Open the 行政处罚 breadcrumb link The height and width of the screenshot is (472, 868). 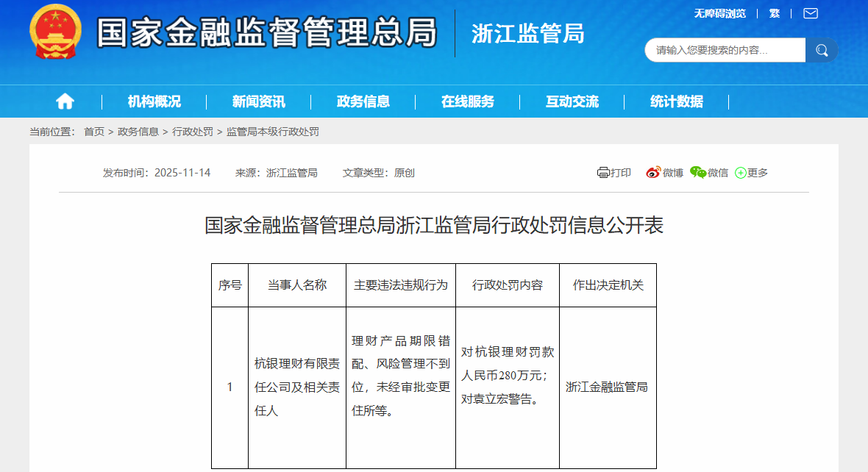click(x=193, y=132)
